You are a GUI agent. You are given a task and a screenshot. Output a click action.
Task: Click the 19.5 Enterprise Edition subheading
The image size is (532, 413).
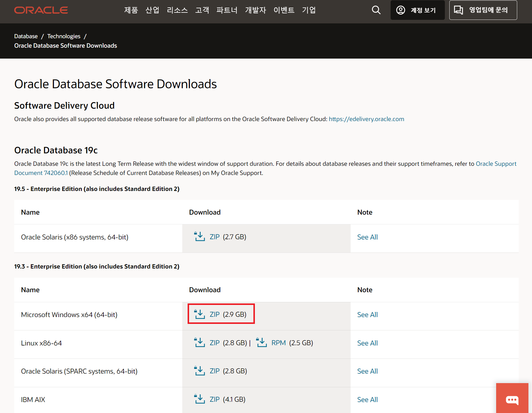point(97,189)
